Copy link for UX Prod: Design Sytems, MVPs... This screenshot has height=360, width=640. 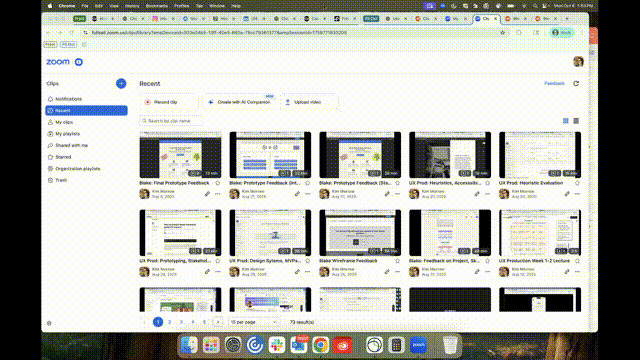pos(297,271)
